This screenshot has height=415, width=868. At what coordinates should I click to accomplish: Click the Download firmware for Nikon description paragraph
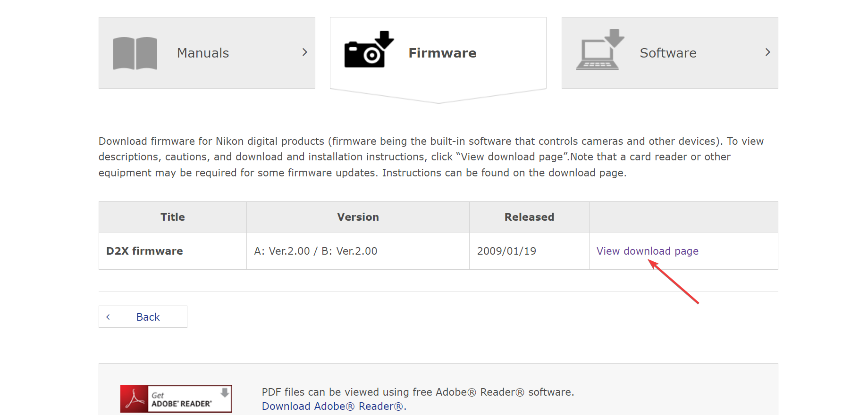tap(431, 157)
